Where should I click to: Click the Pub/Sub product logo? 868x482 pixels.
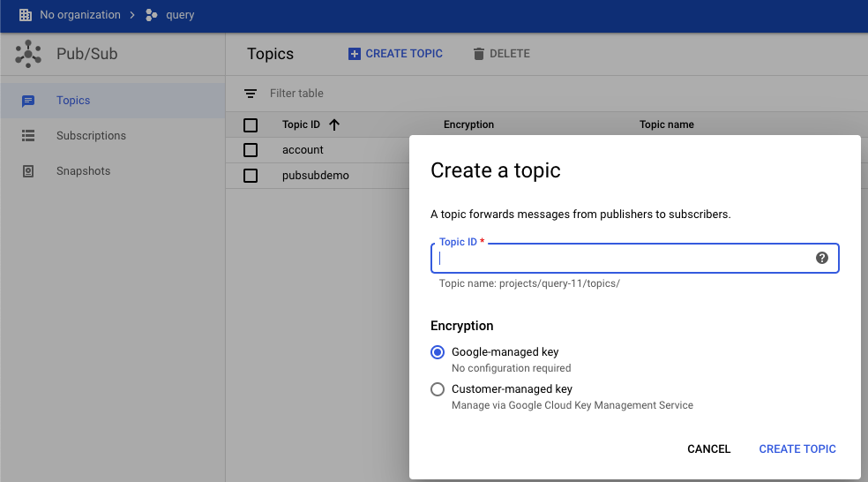(28, 54)
